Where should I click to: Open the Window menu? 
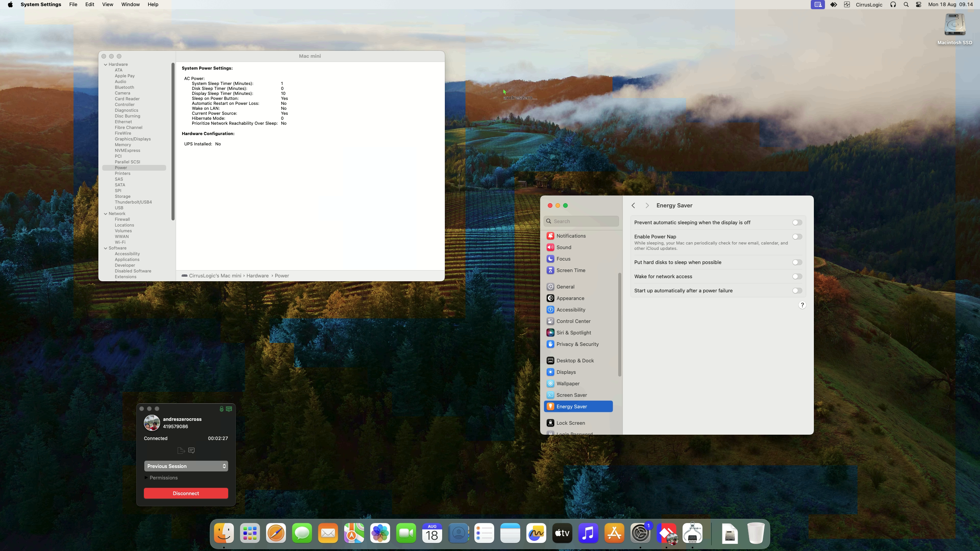tap(130, 5)
